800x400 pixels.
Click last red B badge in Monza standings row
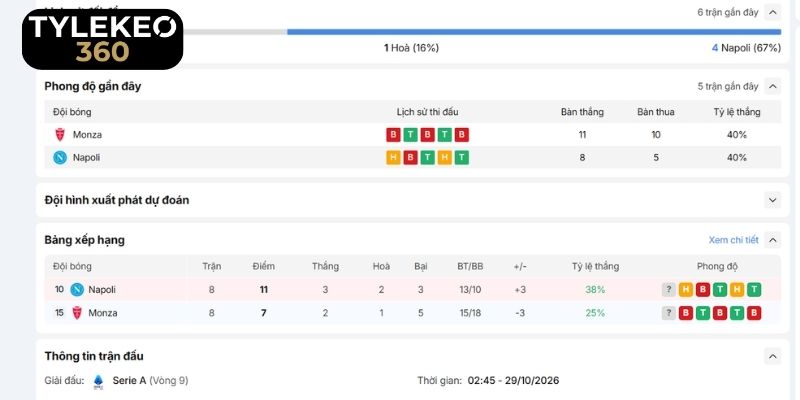tap(754, 313)
